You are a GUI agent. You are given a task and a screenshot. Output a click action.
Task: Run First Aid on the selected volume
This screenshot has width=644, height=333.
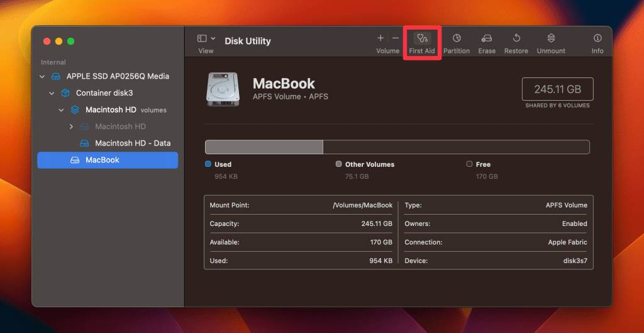pyautogui.click(x=422, y=38)
